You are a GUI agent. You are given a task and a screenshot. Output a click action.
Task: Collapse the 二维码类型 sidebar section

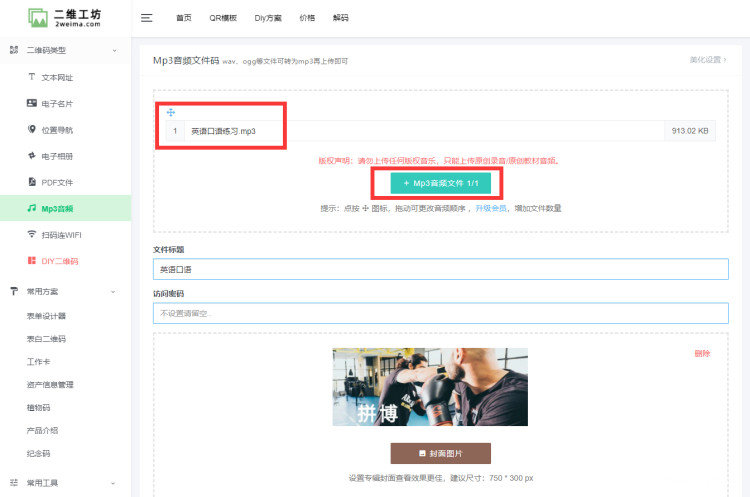click(x=114, y=50)
